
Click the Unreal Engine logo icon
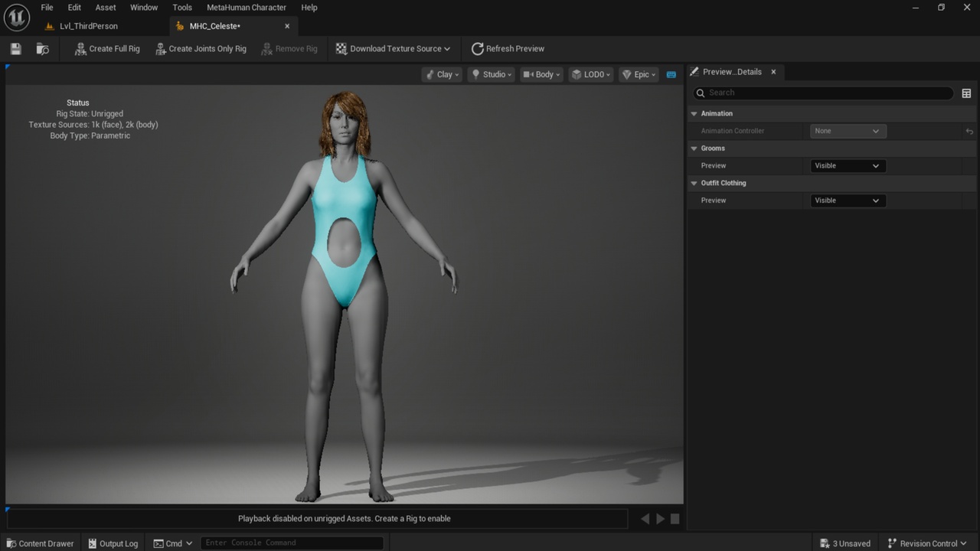click(16, 17)
